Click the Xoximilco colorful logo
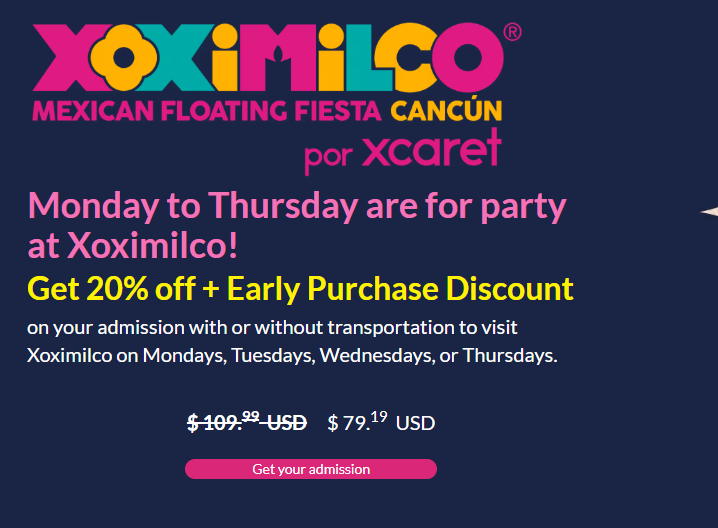This screenshot has width=718, height=528. 268,58
